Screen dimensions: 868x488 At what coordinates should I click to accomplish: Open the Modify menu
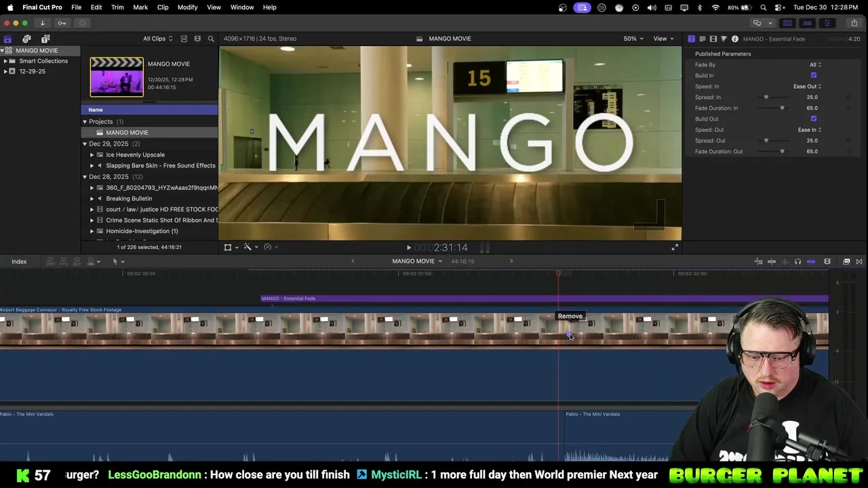pyautogui.click(x=188, y=7)
